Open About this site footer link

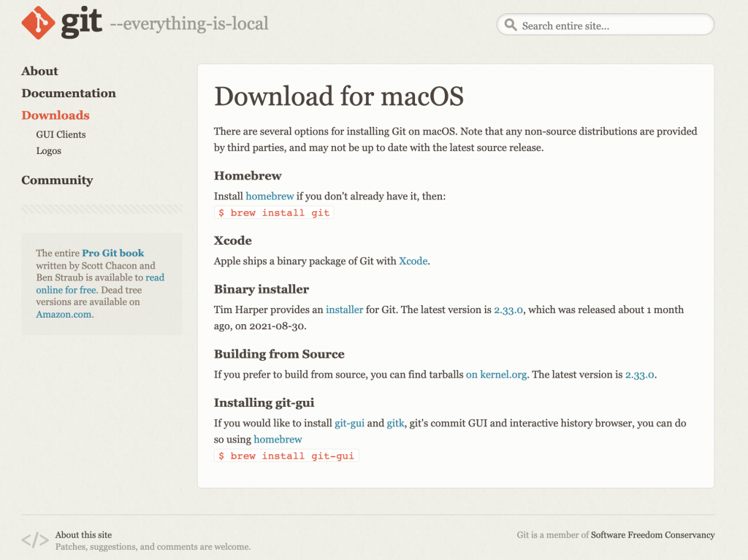click(x=83, y=534)
